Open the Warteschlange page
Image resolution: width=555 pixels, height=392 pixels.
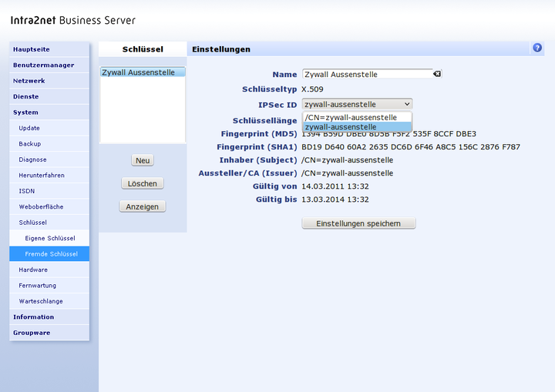pos(49,301)
